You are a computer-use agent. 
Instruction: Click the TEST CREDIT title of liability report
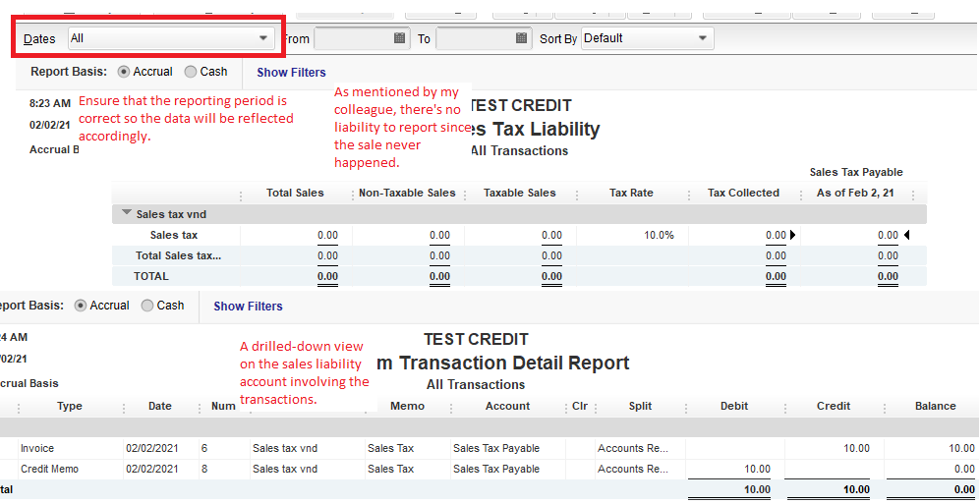522,105
